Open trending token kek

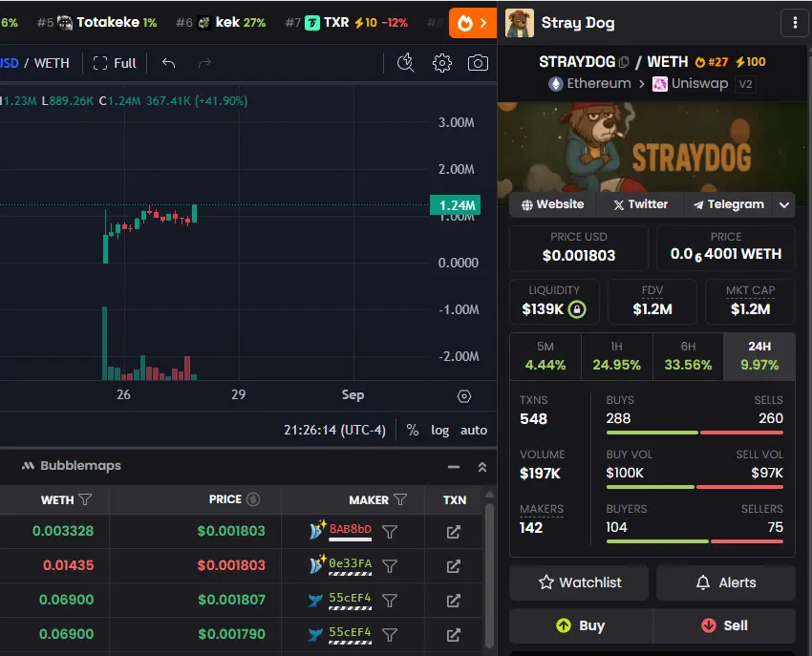221,22
